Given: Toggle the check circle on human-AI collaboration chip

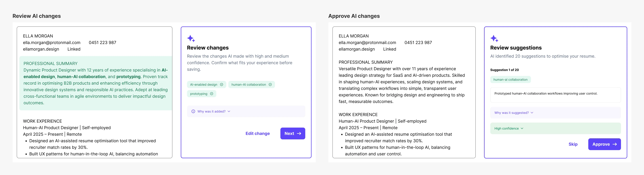Looking at the screenshot, I should click(x=270, y=85).
